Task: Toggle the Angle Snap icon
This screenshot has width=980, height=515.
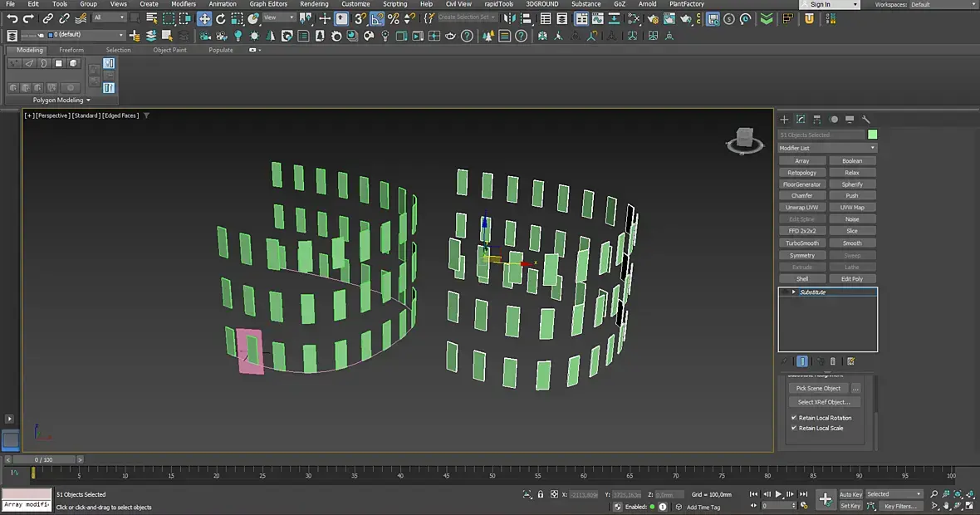Action: tap(377, 18)
